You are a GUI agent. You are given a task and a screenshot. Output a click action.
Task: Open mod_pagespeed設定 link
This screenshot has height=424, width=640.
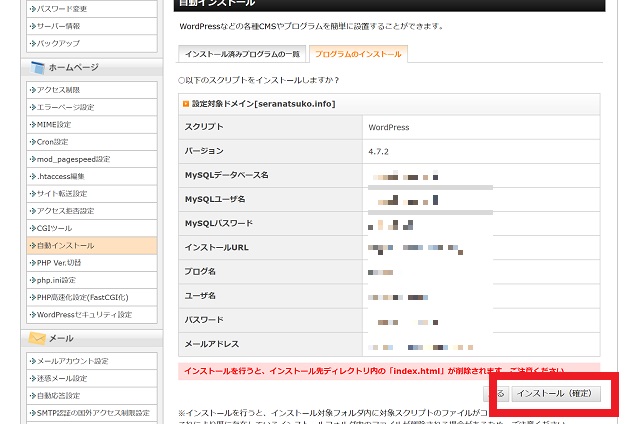coord(92,159)
